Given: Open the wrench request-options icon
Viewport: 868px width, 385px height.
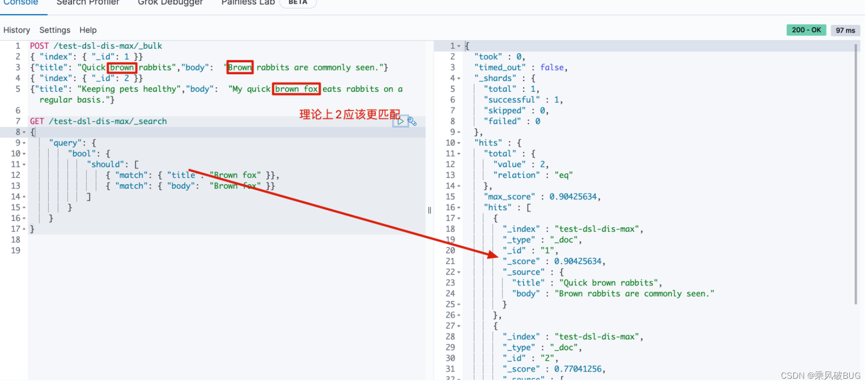Looking at the screenshot, I should pos(413,121).
